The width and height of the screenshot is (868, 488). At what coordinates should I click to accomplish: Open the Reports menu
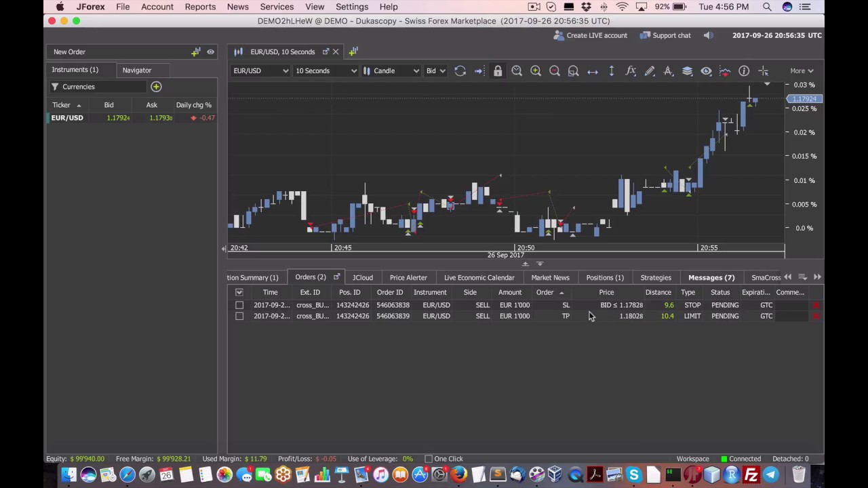[x=200, y=7]
